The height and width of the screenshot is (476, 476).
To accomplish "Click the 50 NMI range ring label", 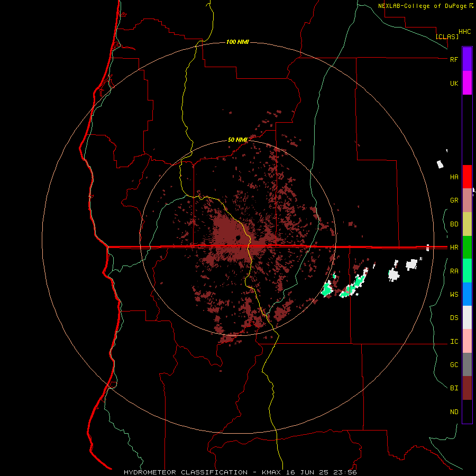I will pyautogui.click(x=237, y=140).
